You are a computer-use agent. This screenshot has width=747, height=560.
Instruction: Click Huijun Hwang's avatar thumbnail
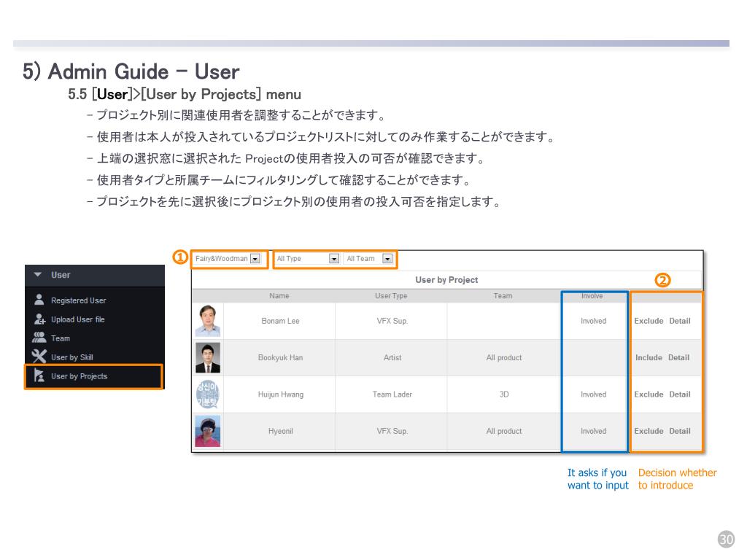(x=208, y=394)
